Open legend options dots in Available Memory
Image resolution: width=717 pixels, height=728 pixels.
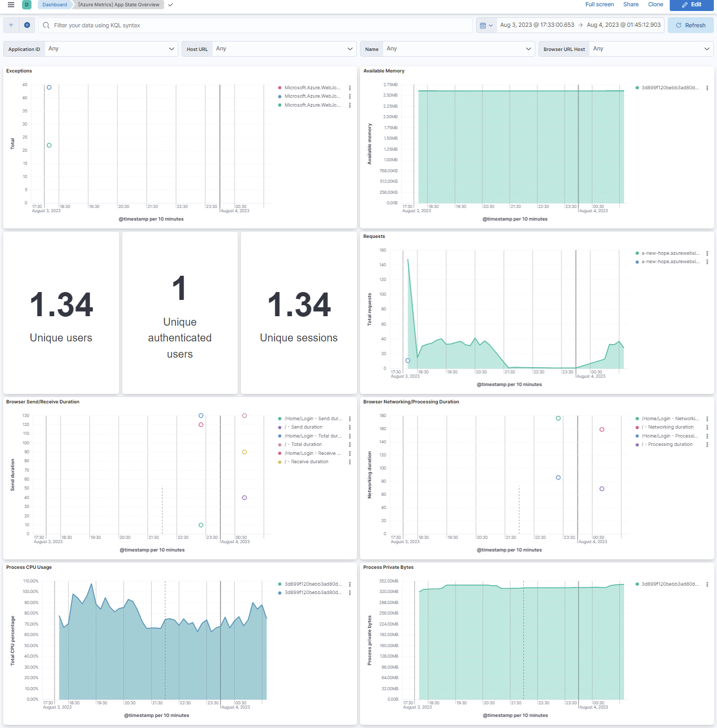707,88
